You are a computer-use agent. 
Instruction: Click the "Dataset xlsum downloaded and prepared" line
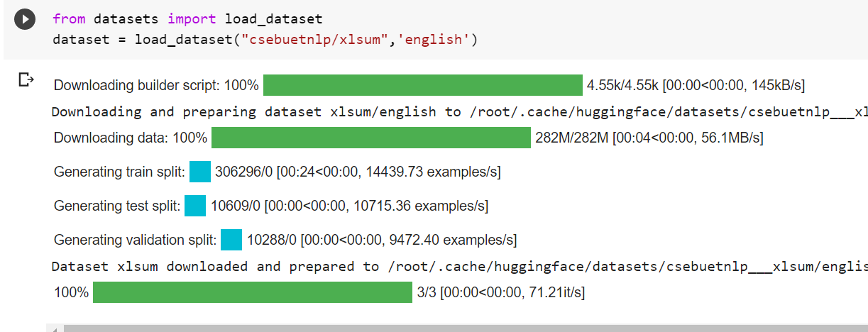point(459,266)
